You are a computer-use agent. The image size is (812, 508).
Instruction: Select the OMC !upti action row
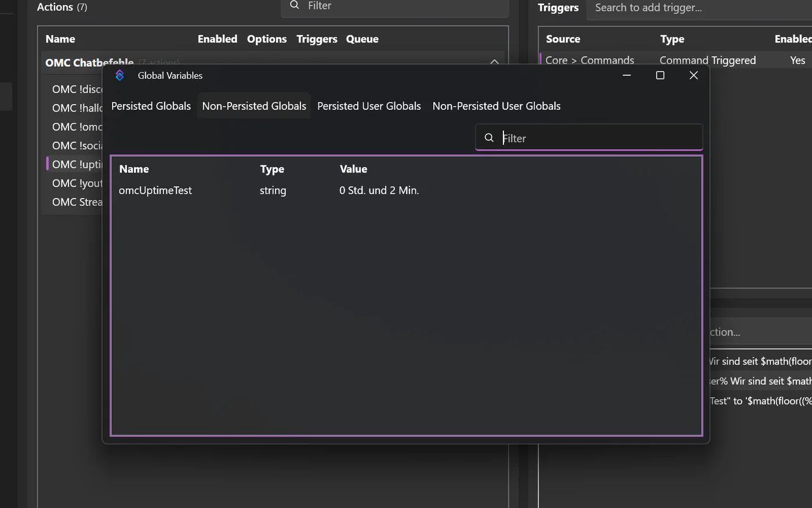coord(75,164)
